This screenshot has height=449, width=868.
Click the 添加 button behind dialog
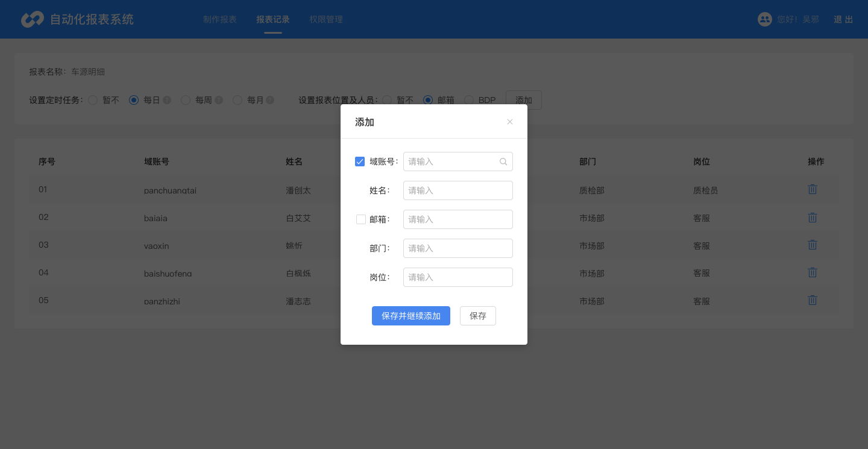[524, 100]
